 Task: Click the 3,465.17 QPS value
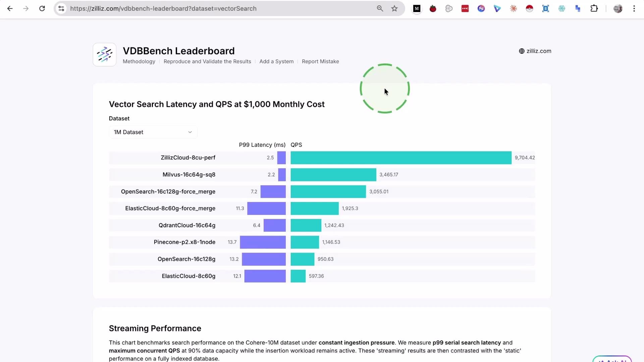click(389, 175)
